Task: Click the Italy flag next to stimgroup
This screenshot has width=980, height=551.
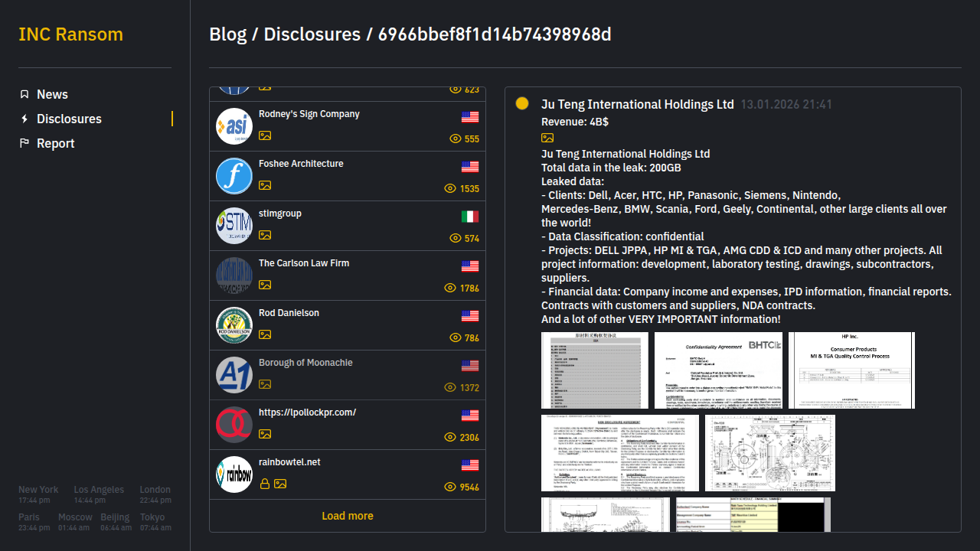Action: [x=470, y=217]
